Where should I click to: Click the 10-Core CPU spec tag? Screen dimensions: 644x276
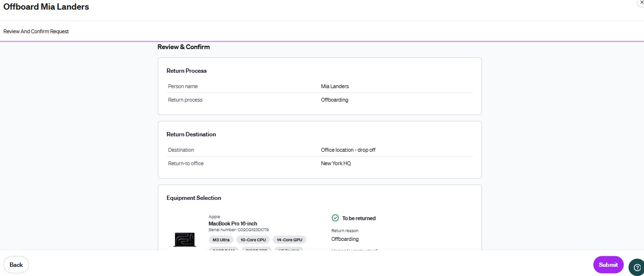click(x=253, y=239)
